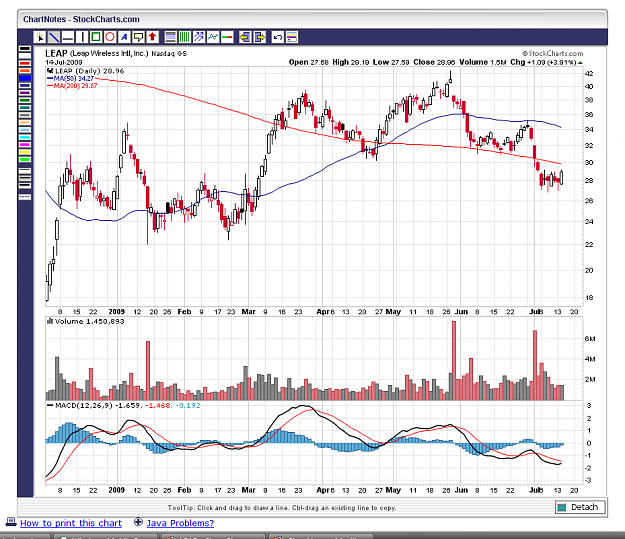Choose the teal color swatch
Viewport: 625px width, 539px height.
(25, 108)
